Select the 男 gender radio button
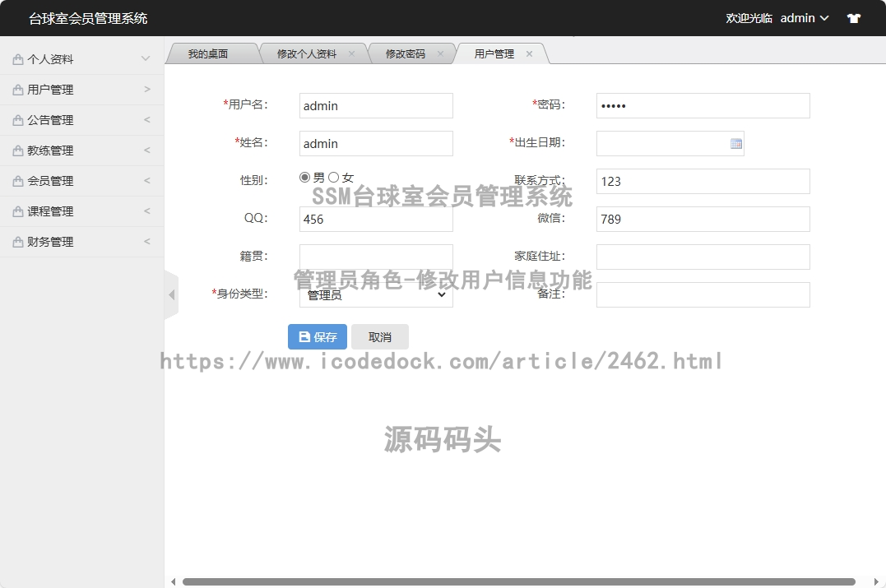886x588 pixels. tap(304, 178)
